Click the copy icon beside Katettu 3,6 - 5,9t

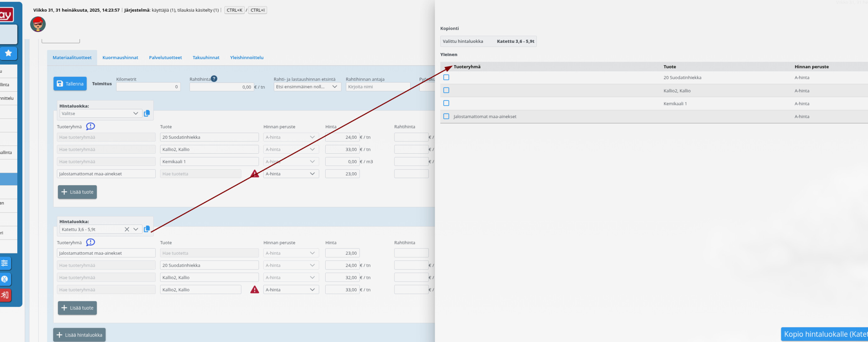147,229
